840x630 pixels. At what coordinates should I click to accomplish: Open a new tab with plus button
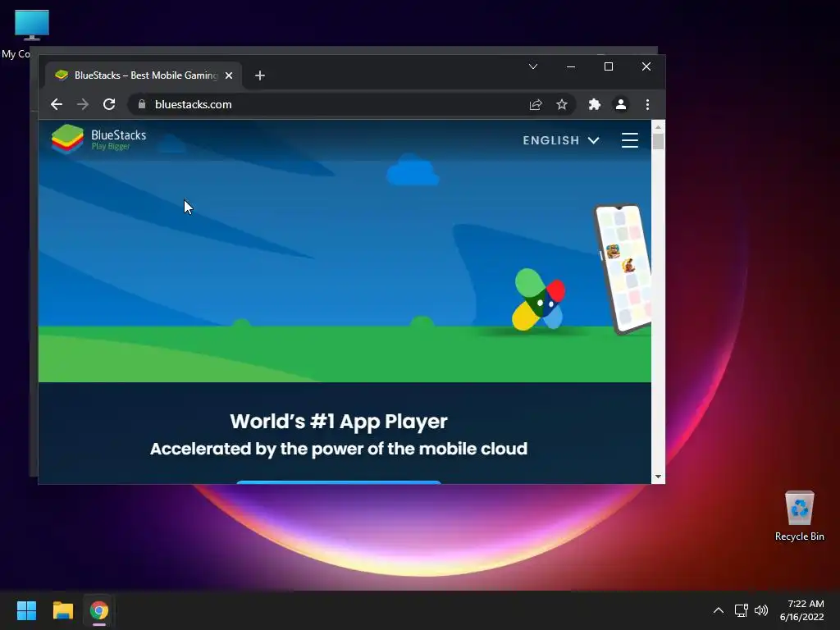[x=260, y=75]
